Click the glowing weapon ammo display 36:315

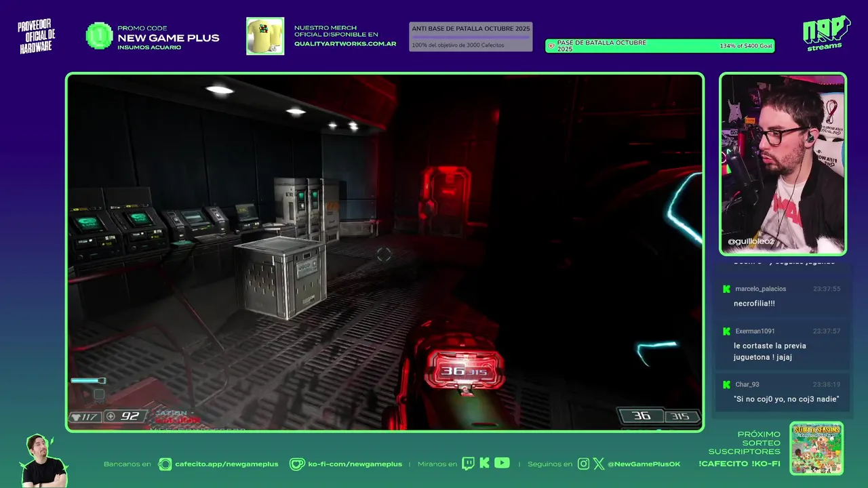(x=464, y=371)
